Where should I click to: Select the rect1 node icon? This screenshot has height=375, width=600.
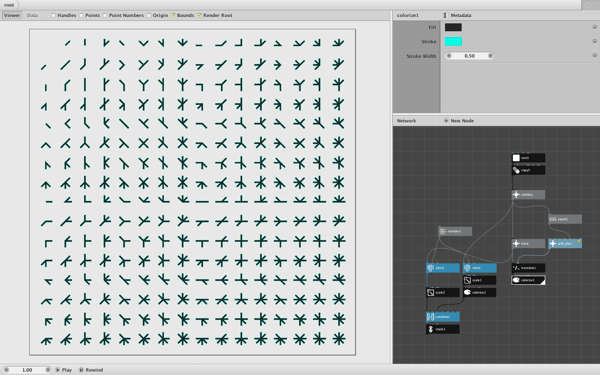(516, 158)
